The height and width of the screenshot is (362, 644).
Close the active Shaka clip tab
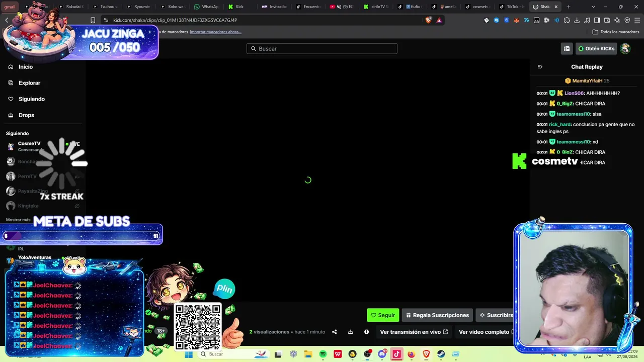pyautogui.click(x=556, y=7)
